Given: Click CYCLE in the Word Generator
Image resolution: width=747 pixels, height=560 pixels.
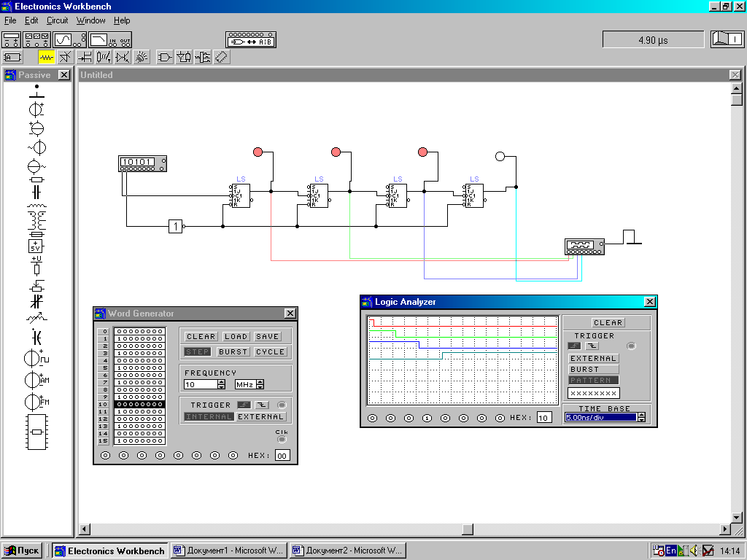Looking at the screenshot, I should point(270,352).
